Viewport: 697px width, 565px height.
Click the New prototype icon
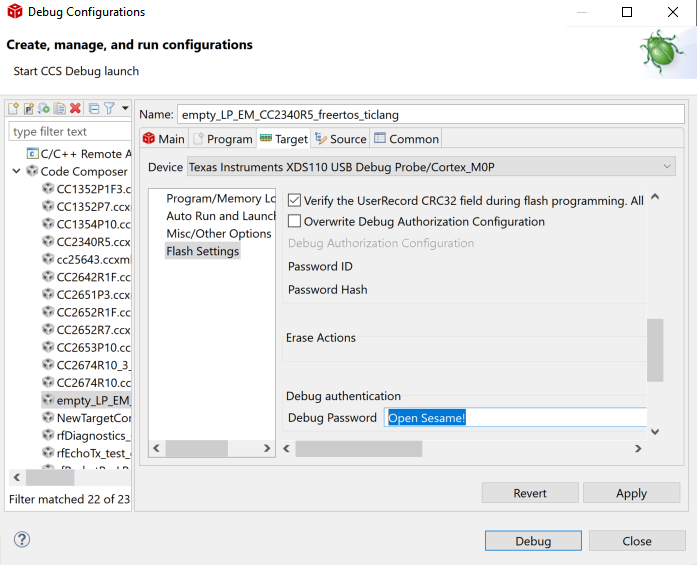[29, 108]
